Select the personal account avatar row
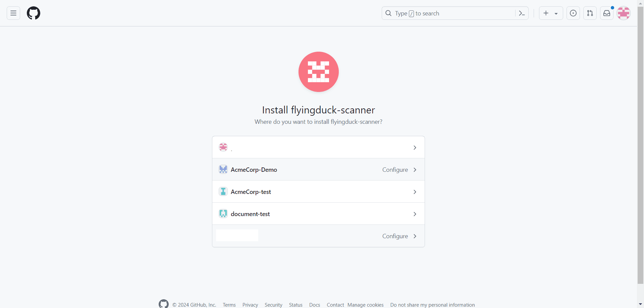Screen dimensions: 644x308 [318, 147]
